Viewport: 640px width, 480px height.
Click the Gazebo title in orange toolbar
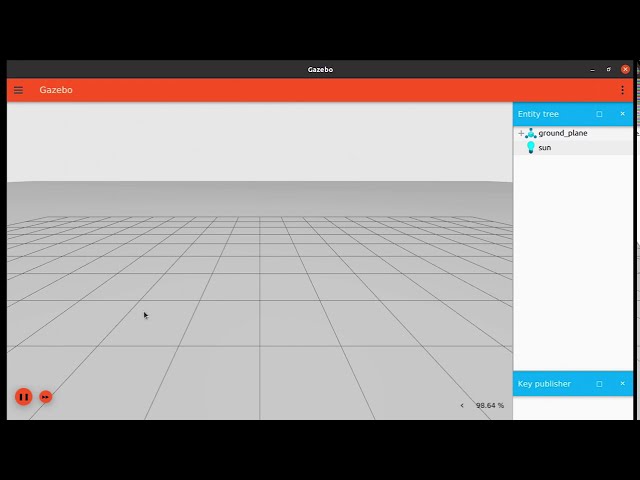point(56,90)
